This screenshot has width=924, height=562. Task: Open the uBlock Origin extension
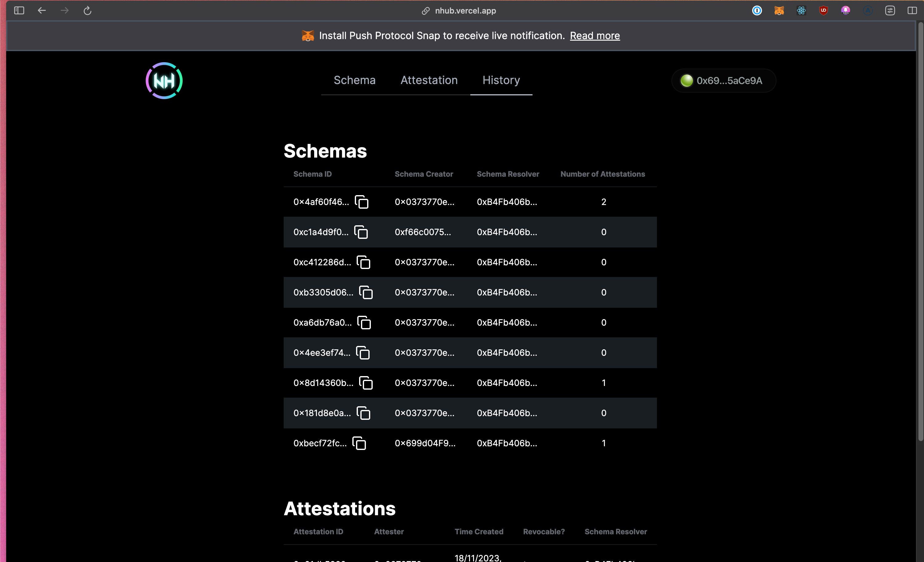coord(823,10)
